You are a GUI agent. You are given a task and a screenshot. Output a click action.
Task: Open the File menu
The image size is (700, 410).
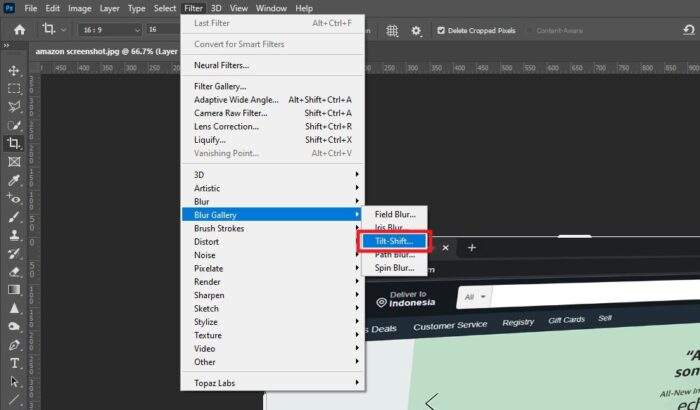tap(31, 8)
